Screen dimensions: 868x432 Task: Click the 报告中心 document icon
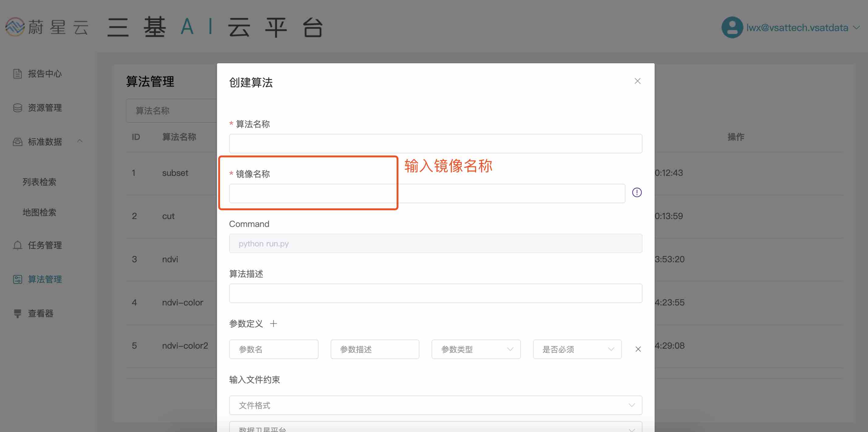coord(18,74)
